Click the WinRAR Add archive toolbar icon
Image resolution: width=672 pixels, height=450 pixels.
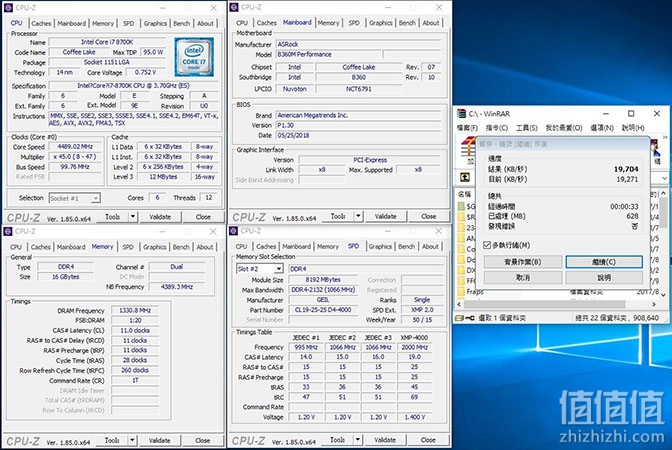pos(468,149)
